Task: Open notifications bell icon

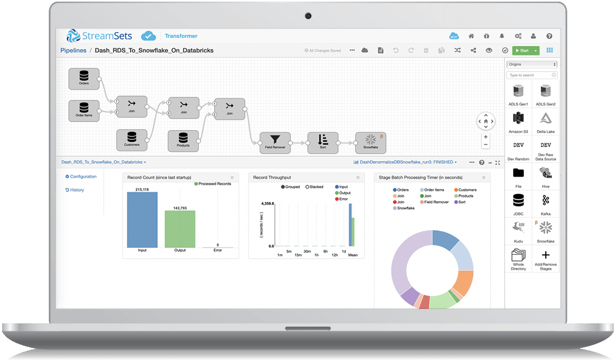Action: click(502, 36)
